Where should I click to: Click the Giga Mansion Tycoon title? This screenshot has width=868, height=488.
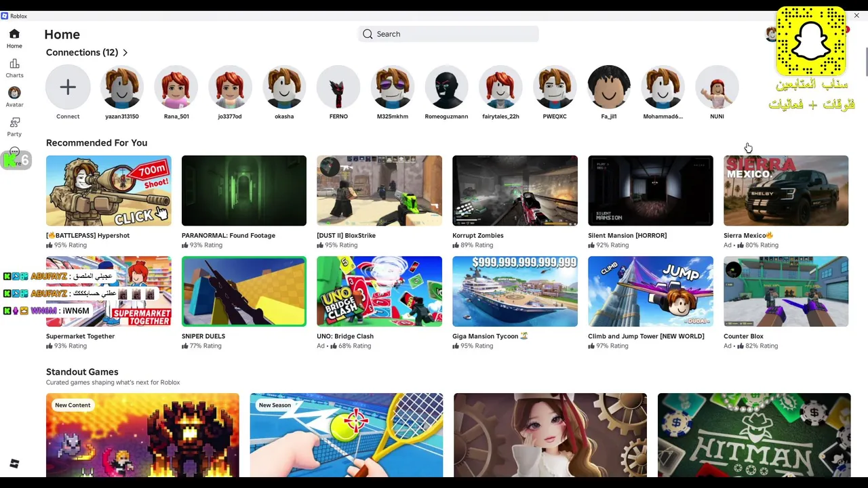coord(490,336)
